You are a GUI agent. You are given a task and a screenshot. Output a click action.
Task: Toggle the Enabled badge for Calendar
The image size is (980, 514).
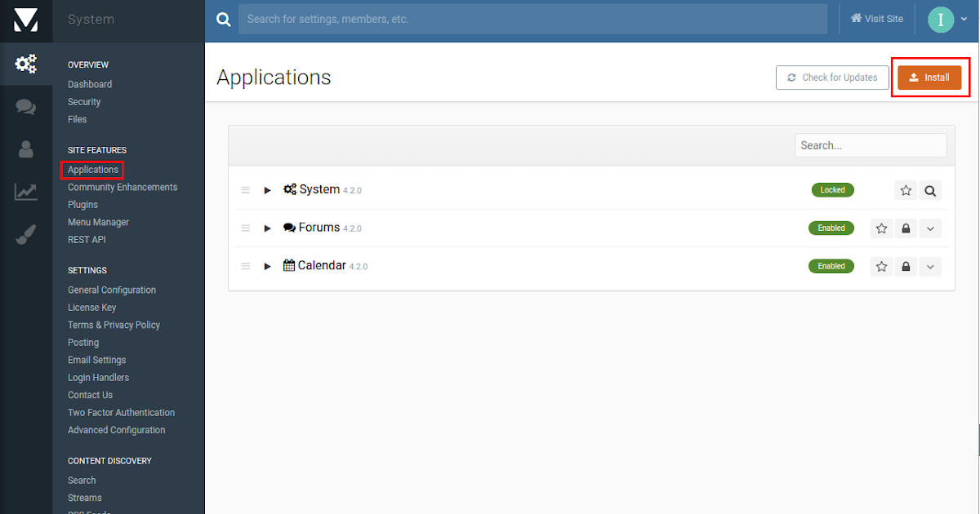pyautogui.click(x=831, y=266)
